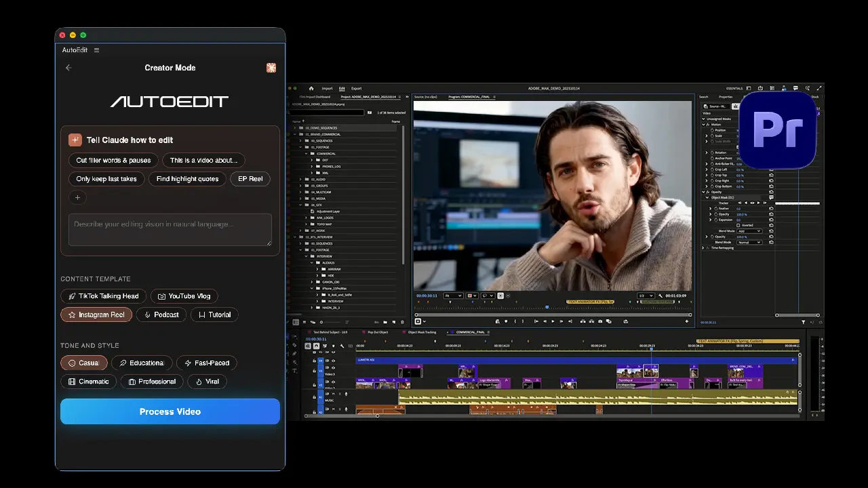Click Quick Export share icon in Premiere
868x488 pixels.
pos(760,88)
